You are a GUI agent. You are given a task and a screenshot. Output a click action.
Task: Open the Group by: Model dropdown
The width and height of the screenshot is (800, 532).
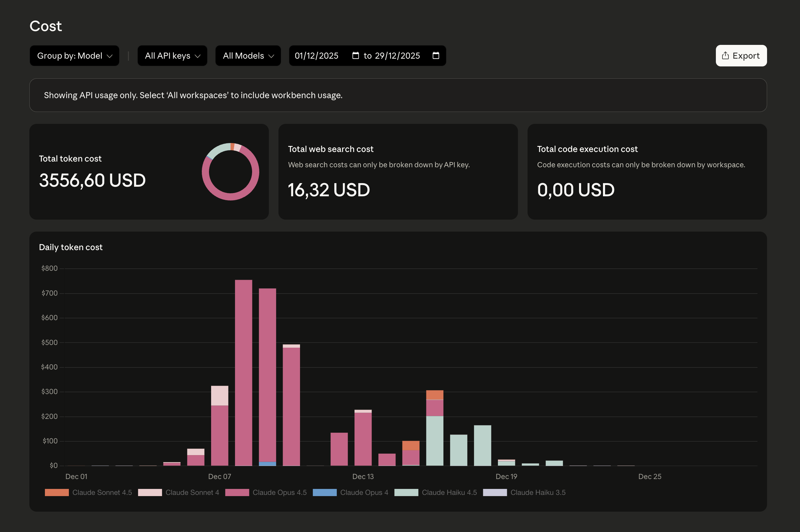(74, 56)
